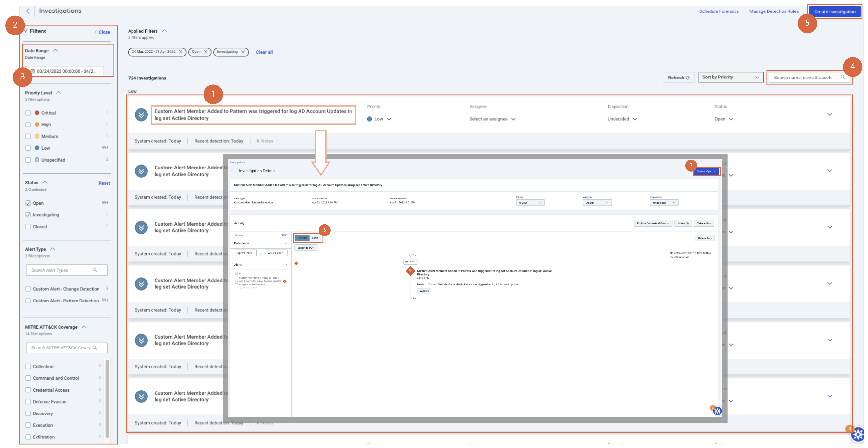Click the Clear all filters link
This screenshot has height=448, width=868.
[x=264, y=52]
